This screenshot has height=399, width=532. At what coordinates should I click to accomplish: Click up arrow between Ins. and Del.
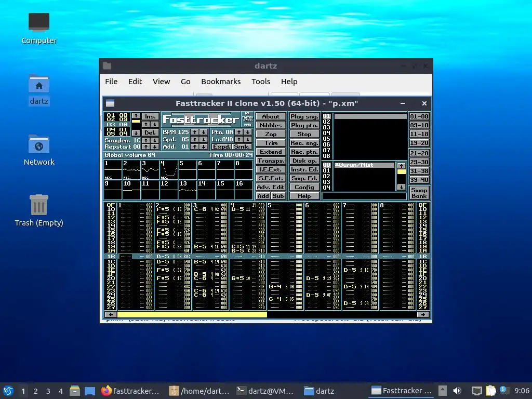tap(146, 125)
